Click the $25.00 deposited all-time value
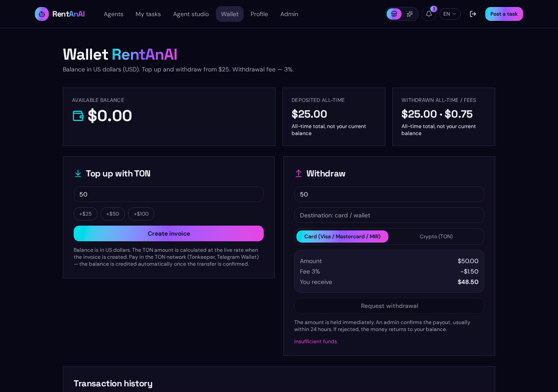Viewport: 558px width, 392px height. (310, 114)
